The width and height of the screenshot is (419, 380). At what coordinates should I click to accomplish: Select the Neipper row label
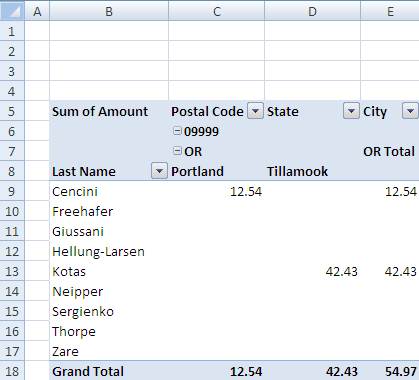pos(109,291)
